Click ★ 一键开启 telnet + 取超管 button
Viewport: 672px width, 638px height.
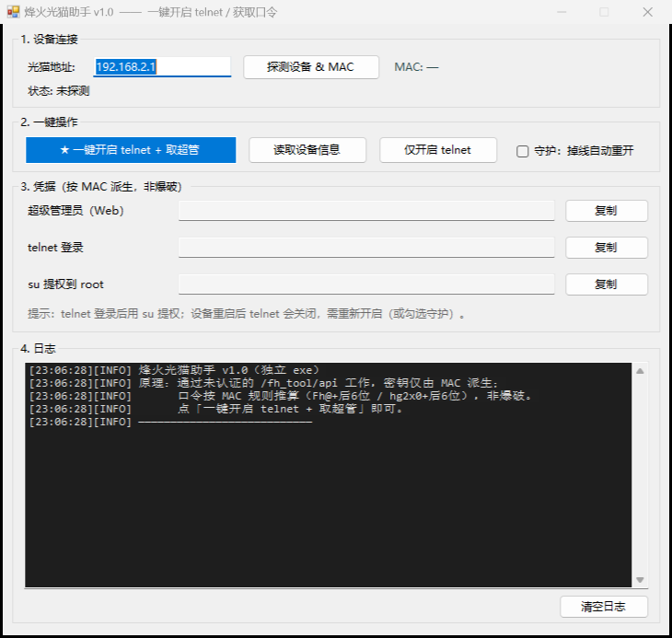(131, 150)
